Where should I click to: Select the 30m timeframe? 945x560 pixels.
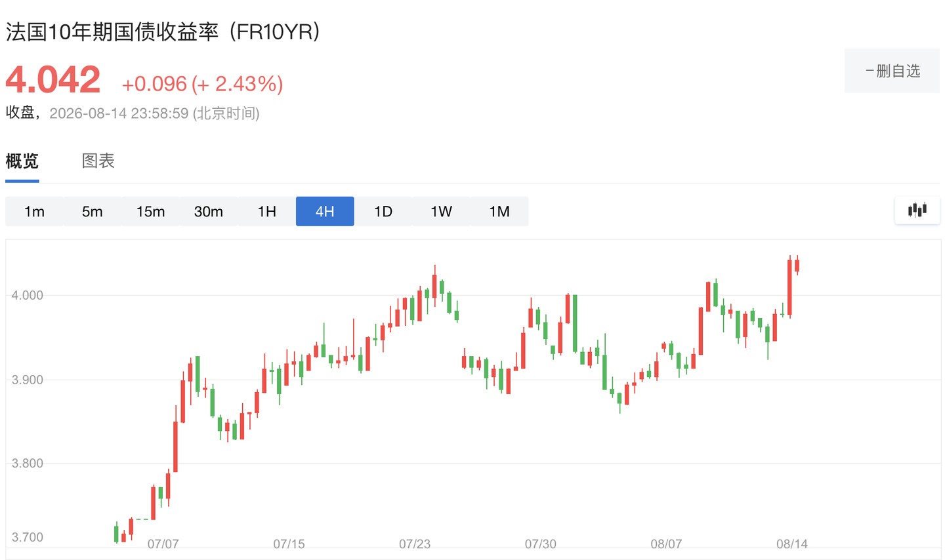point(209,211)
